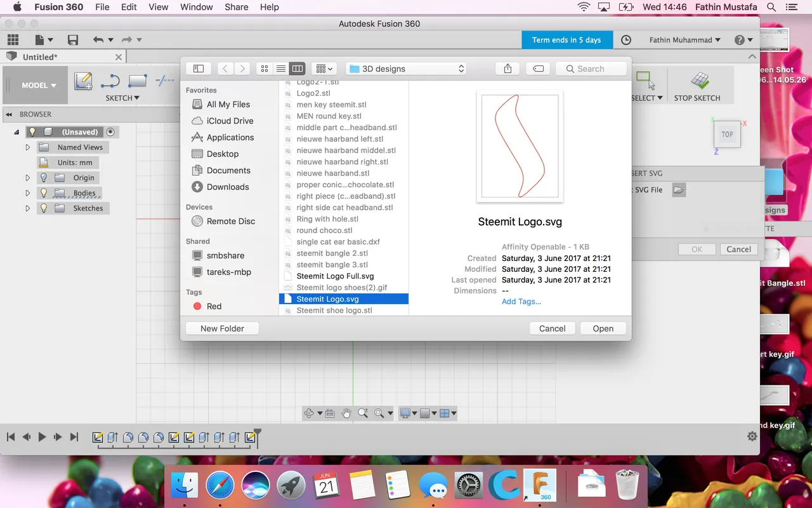Open the job status clock icon
The width and height of the screenshot is (812, 508).
tap(626, 40)
